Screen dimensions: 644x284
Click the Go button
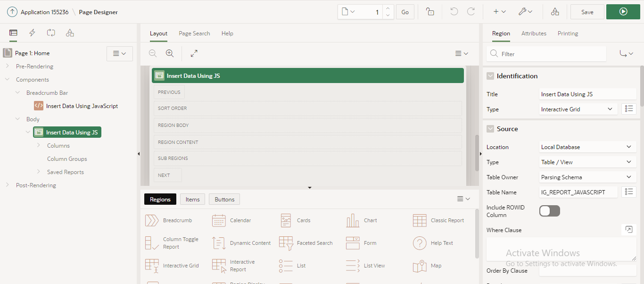click(405, 12)
